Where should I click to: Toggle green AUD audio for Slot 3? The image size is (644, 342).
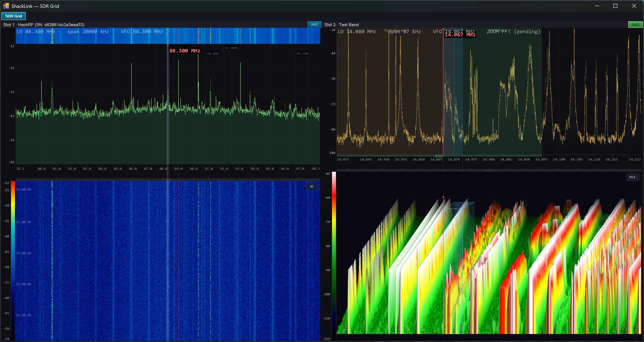click(635, 24)
